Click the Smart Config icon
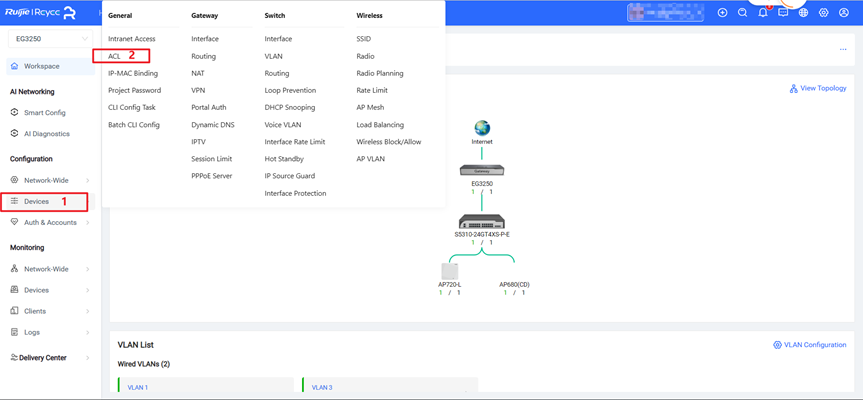Image resolution: width=863 pixels, height=400 pixels. pyautogui.click(x=15, y=112)
